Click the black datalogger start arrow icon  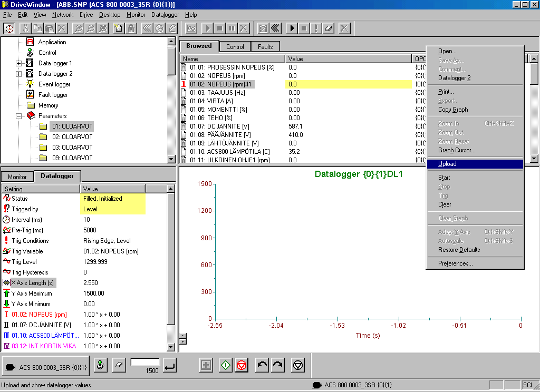(292, 28)
